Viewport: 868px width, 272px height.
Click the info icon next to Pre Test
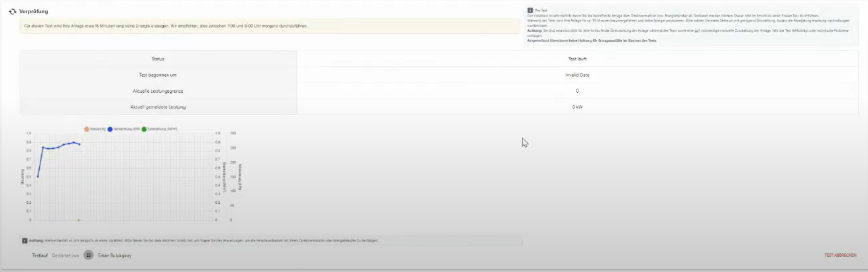tap(530, 11)
